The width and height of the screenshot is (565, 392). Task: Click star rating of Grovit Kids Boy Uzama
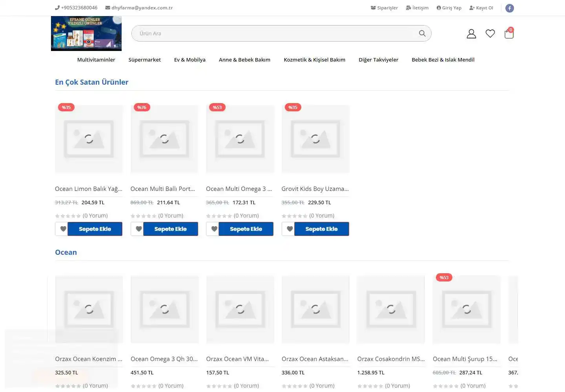294,216
